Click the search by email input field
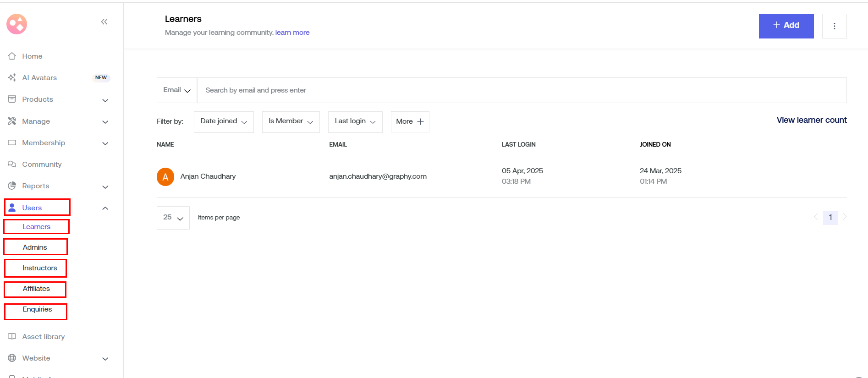 [x=521, y=90]
